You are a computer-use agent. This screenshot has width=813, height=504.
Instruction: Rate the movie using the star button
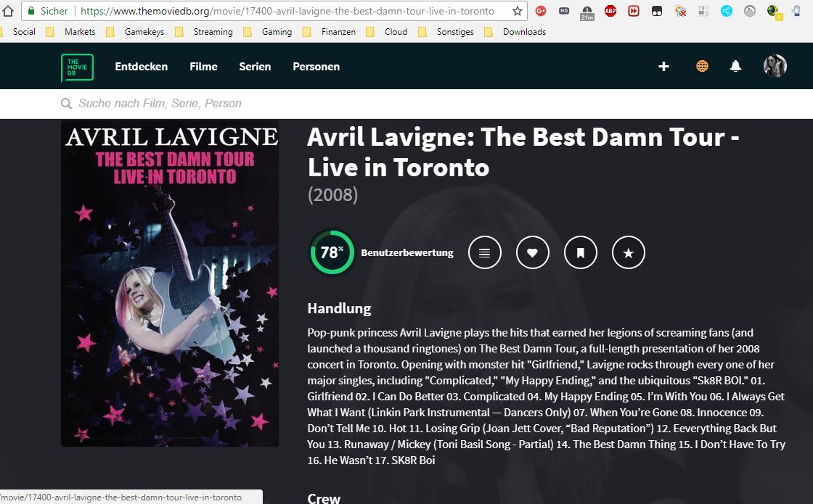pos(629,253)
